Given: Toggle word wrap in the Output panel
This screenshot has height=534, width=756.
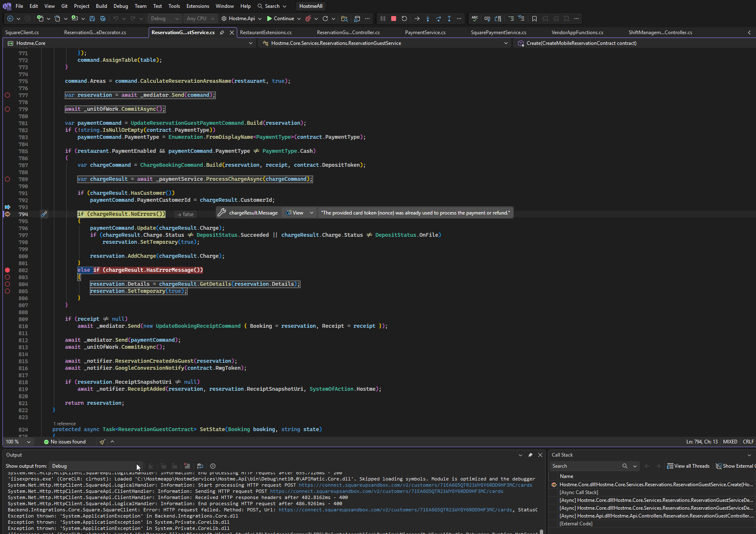Looking at the screenshot, I should coord(200,466).
